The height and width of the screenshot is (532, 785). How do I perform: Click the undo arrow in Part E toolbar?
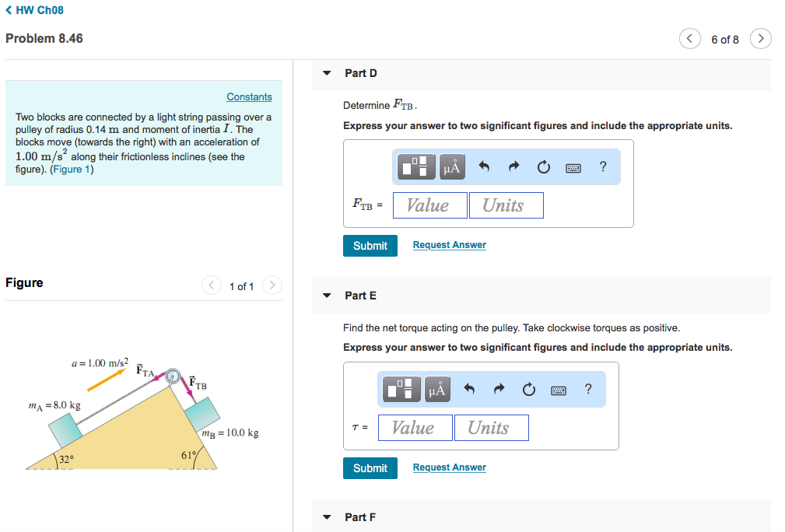468,389
